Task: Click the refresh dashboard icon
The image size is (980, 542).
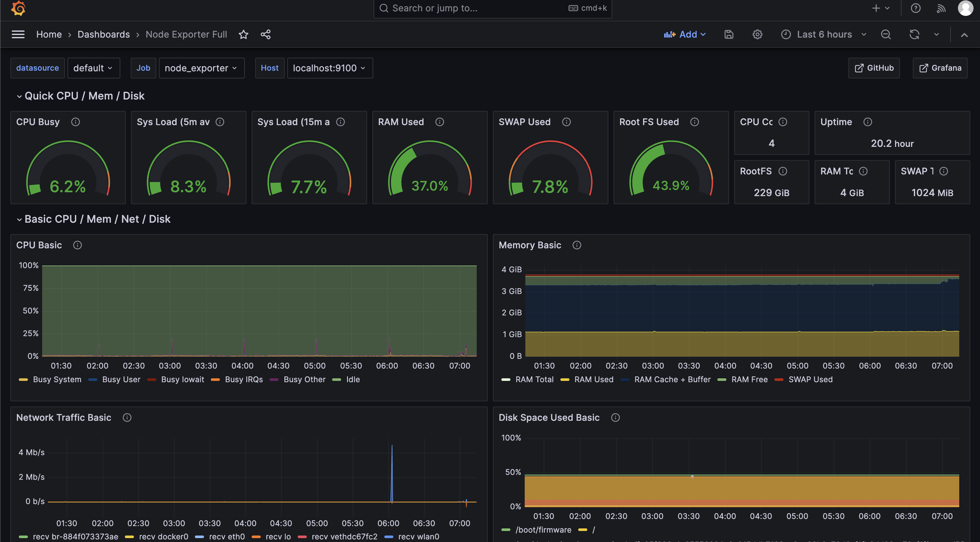Action: 914,35
